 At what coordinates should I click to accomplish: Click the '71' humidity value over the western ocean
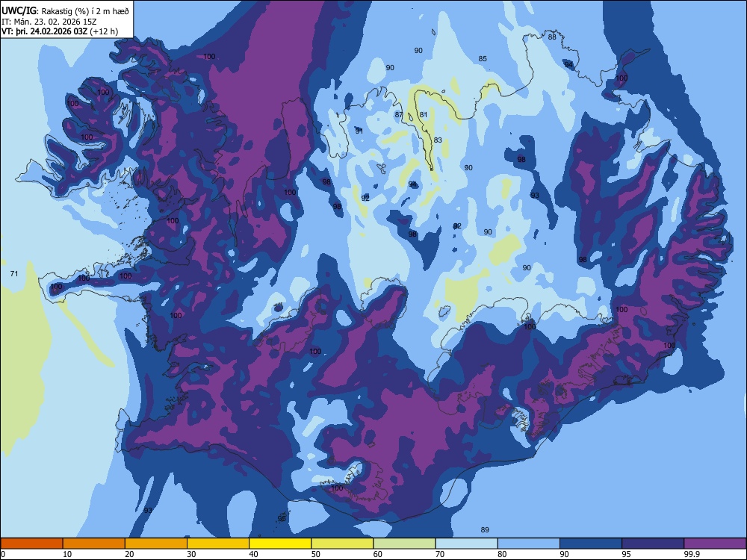(14, 274)
